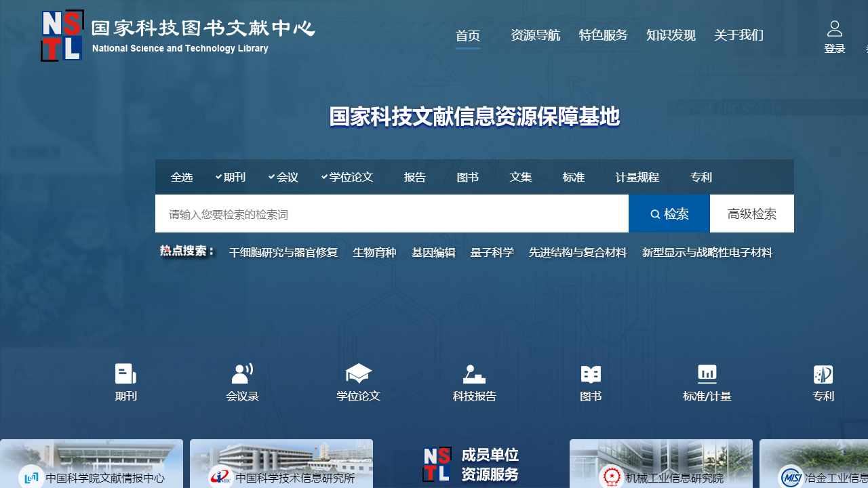Search hot topic 干细胞研究与器官修复
The image size is (868, 488).
(x=283, y=253)
